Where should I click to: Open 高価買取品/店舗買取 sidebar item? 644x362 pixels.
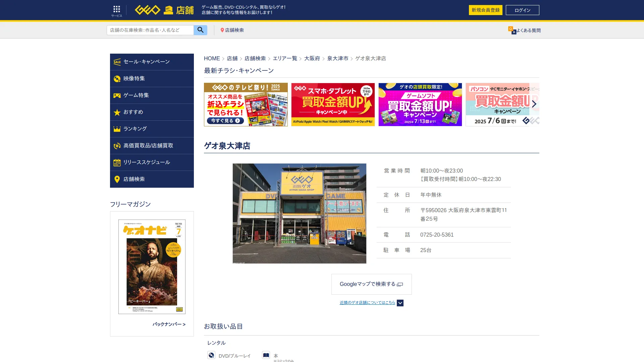click(x=152, y=145)
